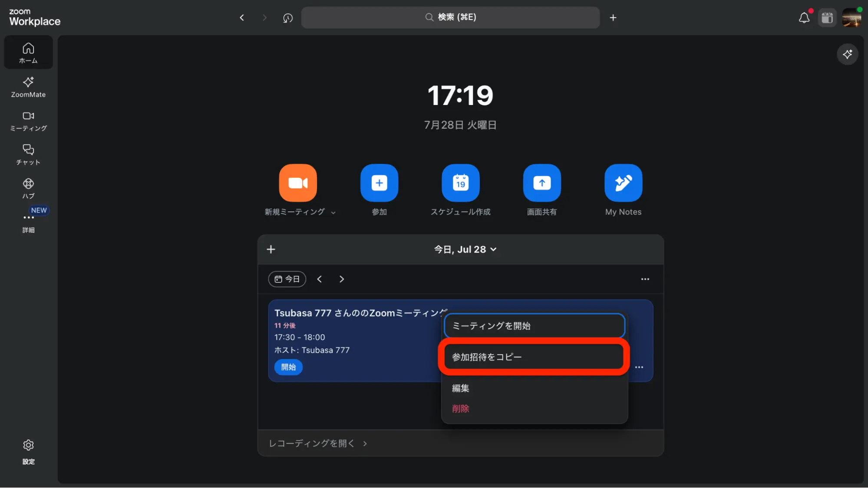Click the NEW badge on 詳細
This screenshot has height=488, width=868.
pyautogui.click(x=39, y=210)
